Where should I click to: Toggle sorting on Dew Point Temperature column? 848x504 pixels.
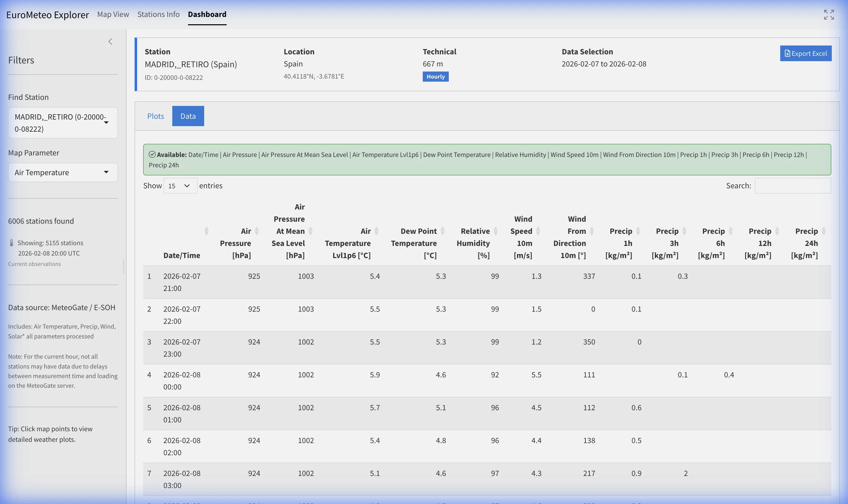point(443,231)
